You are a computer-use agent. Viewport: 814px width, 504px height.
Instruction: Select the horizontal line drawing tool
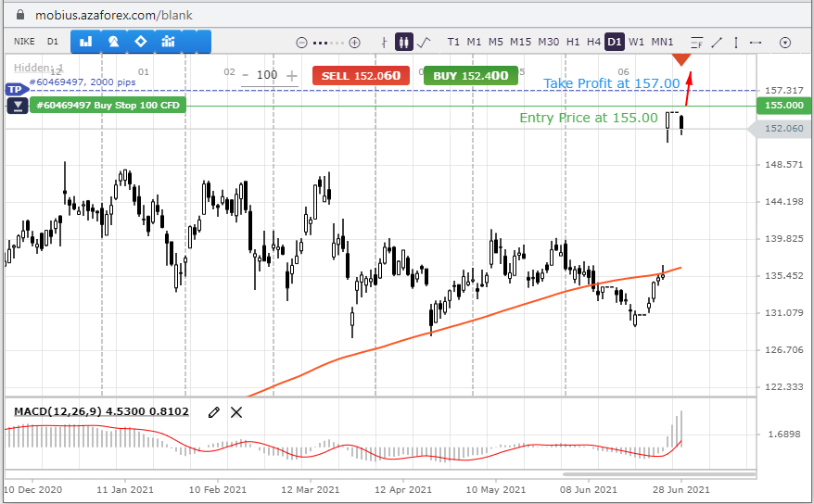point(756,42)
